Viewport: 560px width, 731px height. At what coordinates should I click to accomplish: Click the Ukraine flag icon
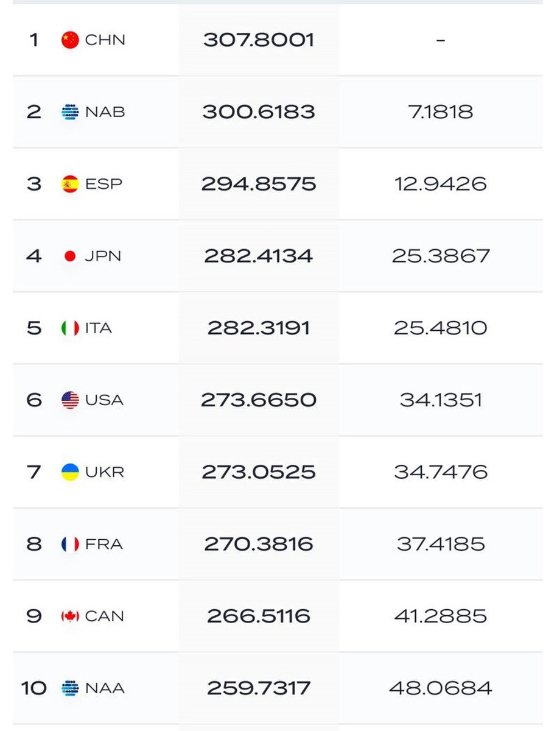pos(70,472)
